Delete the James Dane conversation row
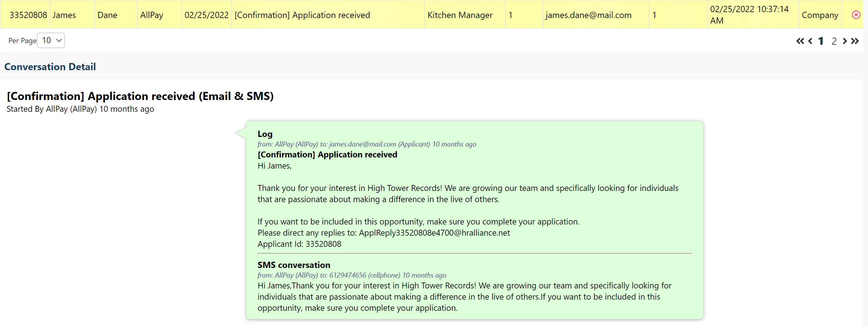This screenshot has height=326, width=868. [856, 15]
